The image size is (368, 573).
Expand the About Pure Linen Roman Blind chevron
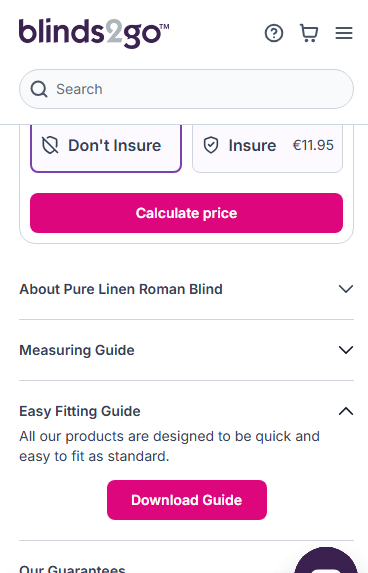click(x=346, y=289)
